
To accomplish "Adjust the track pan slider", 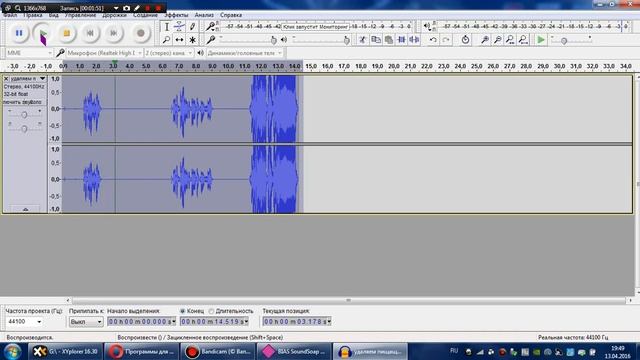I will [x=24, y=129].
